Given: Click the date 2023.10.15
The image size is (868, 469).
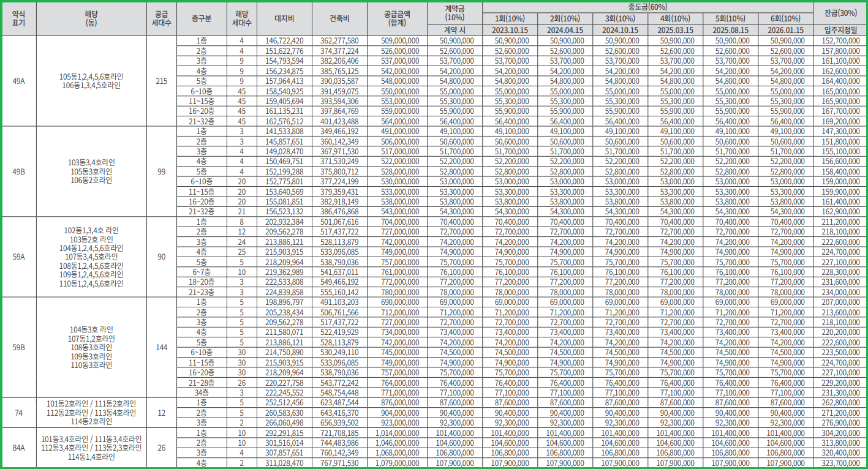Looking at the screenshot, I should tap(510, 30).
